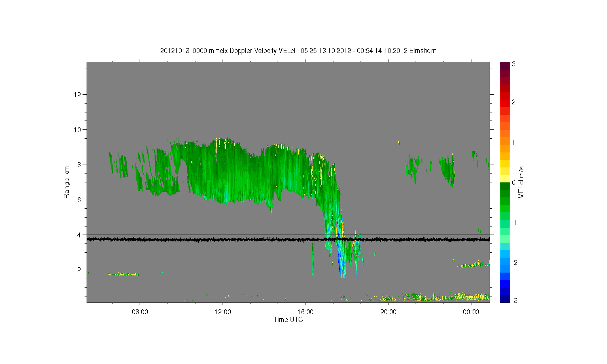The width and height of the screenshot is (607, 364).
Task: Click the 'VELcl m/s' colorbar label
Action: coord(521,182)
